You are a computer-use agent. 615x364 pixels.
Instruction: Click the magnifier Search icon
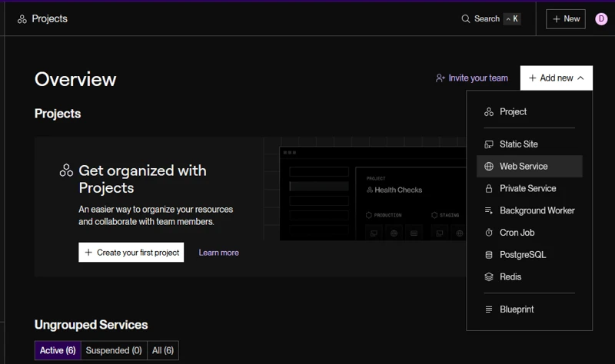pos(466,18)
